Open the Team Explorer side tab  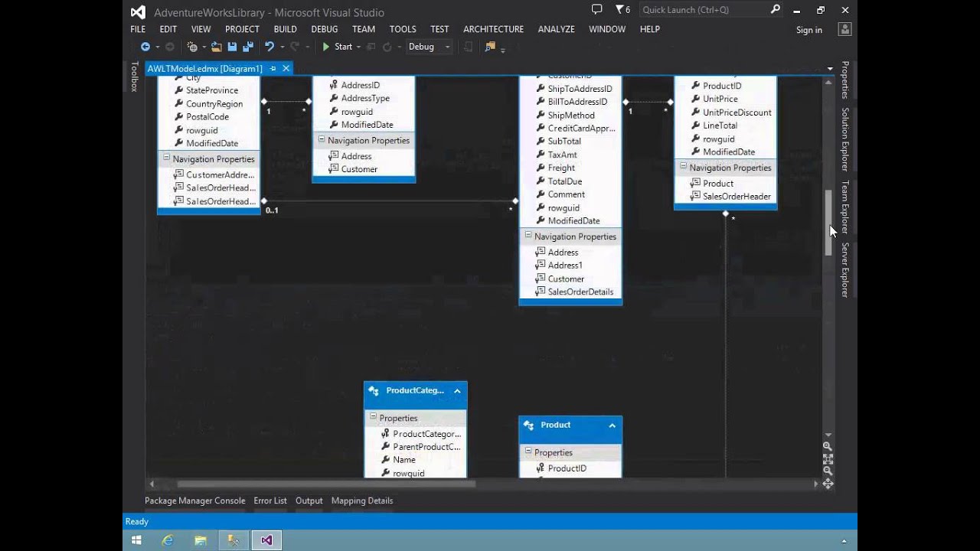[845, 207]
